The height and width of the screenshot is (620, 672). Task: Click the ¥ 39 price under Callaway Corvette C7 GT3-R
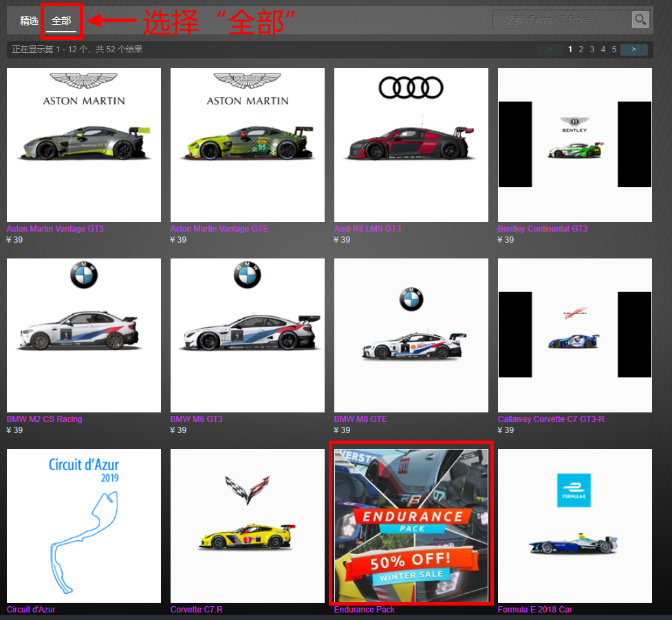click(506, 430)
